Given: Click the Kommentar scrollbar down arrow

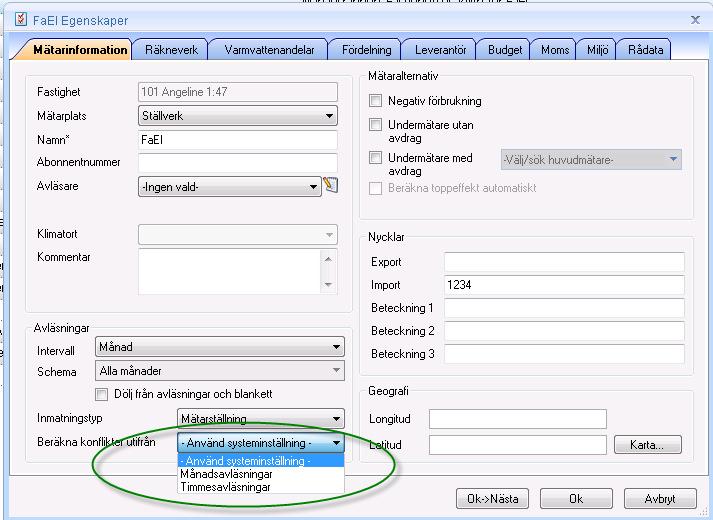Looking at the screenshot, I should [x=328, y=285].
